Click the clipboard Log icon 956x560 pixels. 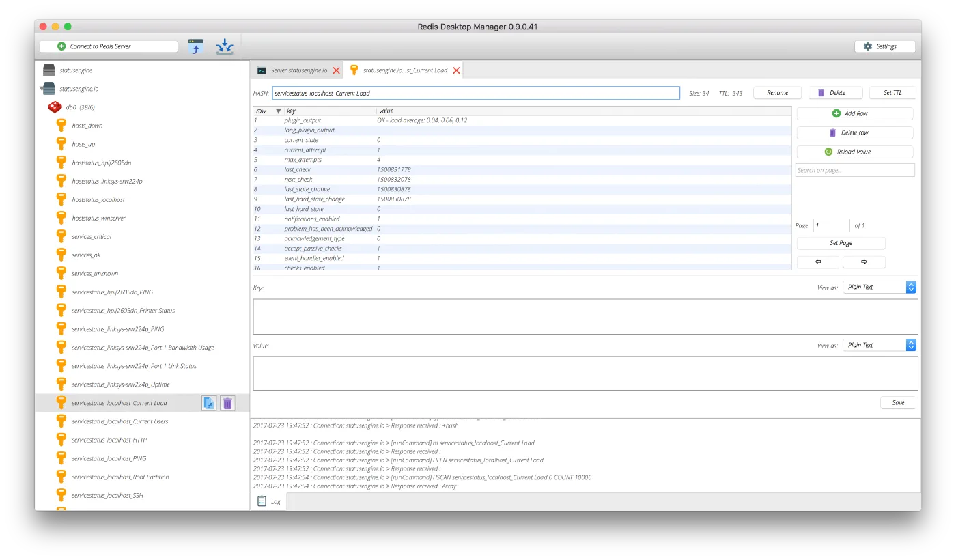(262, 501)
